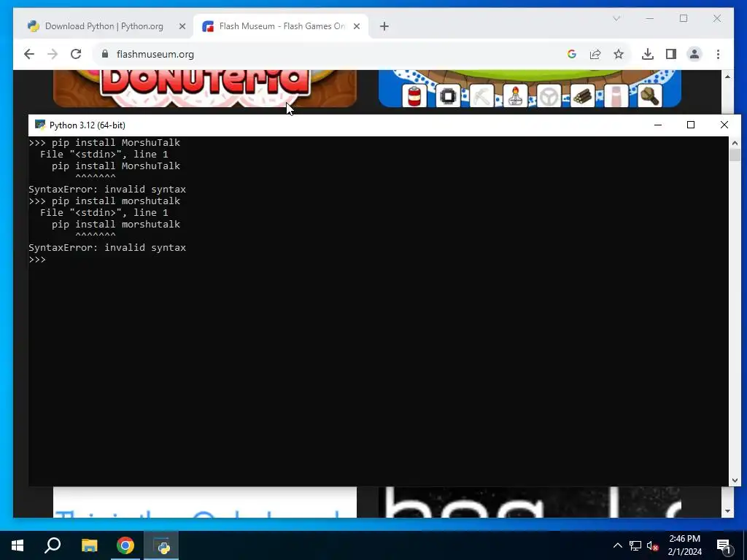Viewport: 747px width, 560px height.
Task: Click the forward navigation arrow
Action: 53,54
